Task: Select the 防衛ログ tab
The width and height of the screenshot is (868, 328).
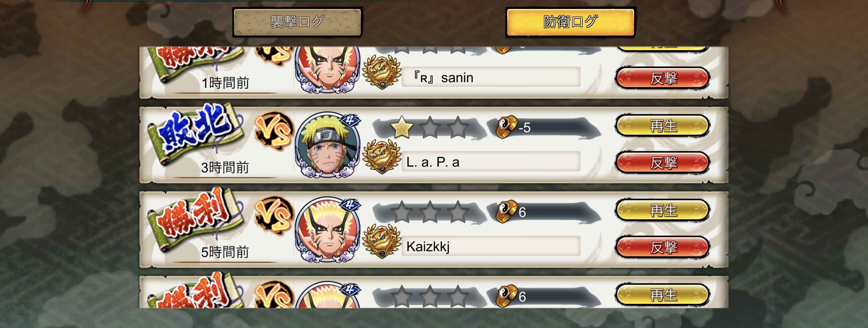Action: tap(570, 22)
